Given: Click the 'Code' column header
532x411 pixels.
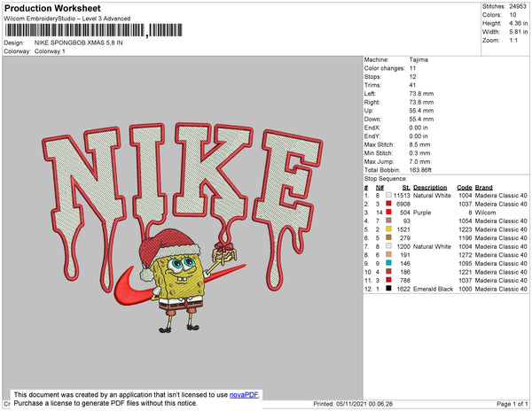Looking at the screenshot, I should [465, 188].
